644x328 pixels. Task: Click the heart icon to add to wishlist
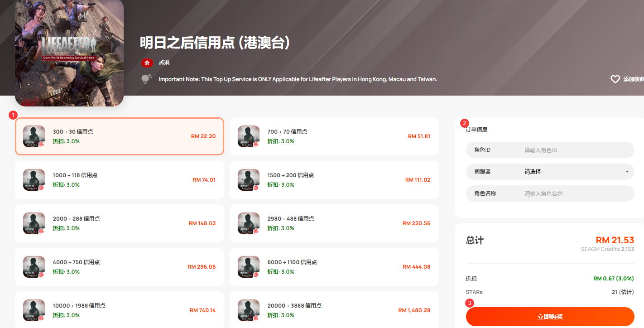[x=615, y=79]
